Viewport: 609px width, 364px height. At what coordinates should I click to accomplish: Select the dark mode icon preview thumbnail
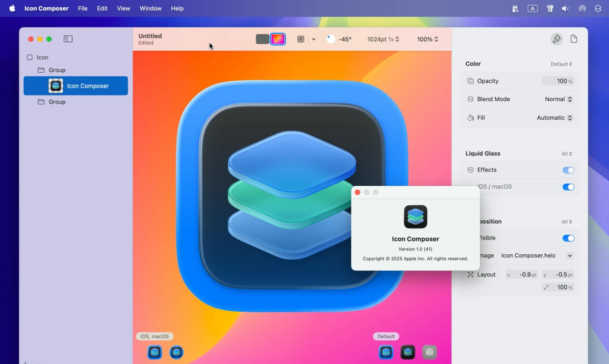point(408,352)
